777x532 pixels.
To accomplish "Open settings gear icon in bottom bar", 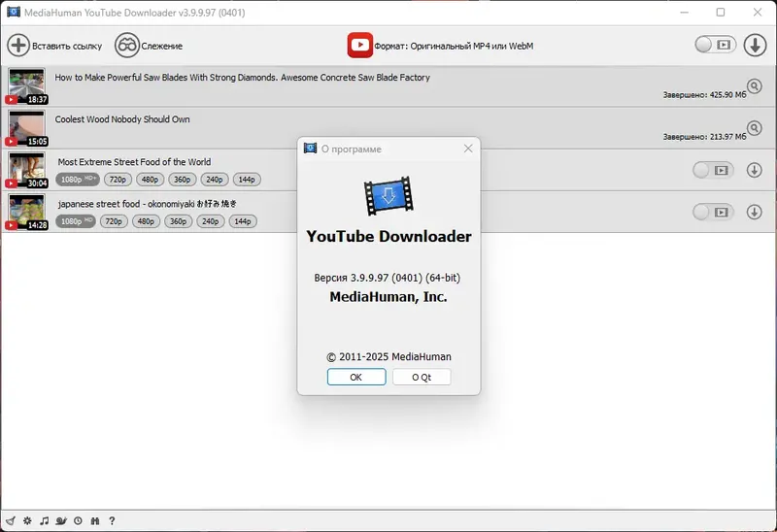I will pyautogui.click(x=27, y=520).
